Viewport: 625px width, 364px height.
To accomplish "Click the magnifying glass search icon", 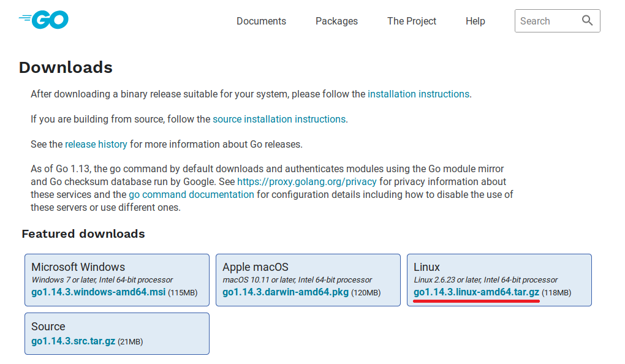I will (587, 20).
